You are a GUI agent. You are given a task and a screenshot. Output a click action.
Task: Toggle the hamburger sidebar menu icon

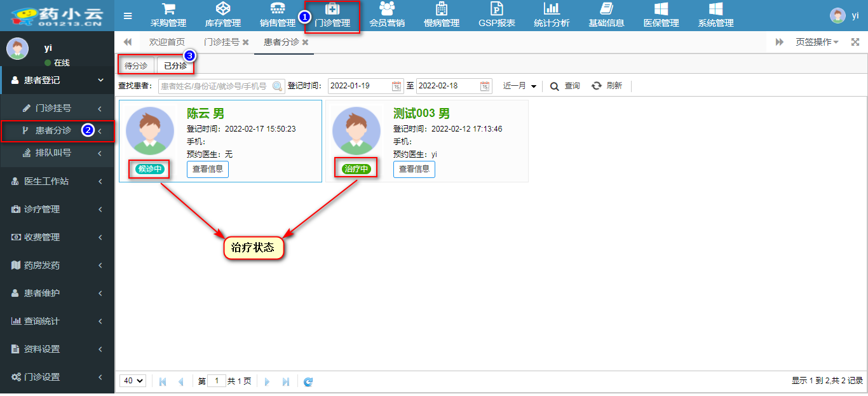128,16
